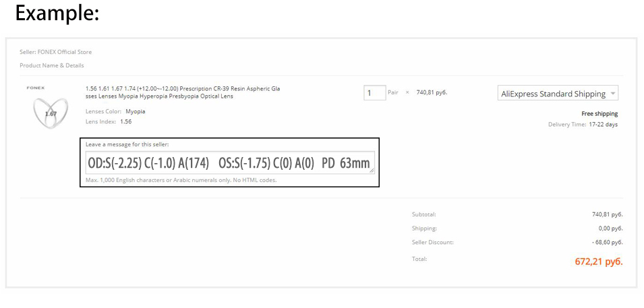Select the Myopia lenses color value
Viewport: 644px width, 308px height.
136,111
